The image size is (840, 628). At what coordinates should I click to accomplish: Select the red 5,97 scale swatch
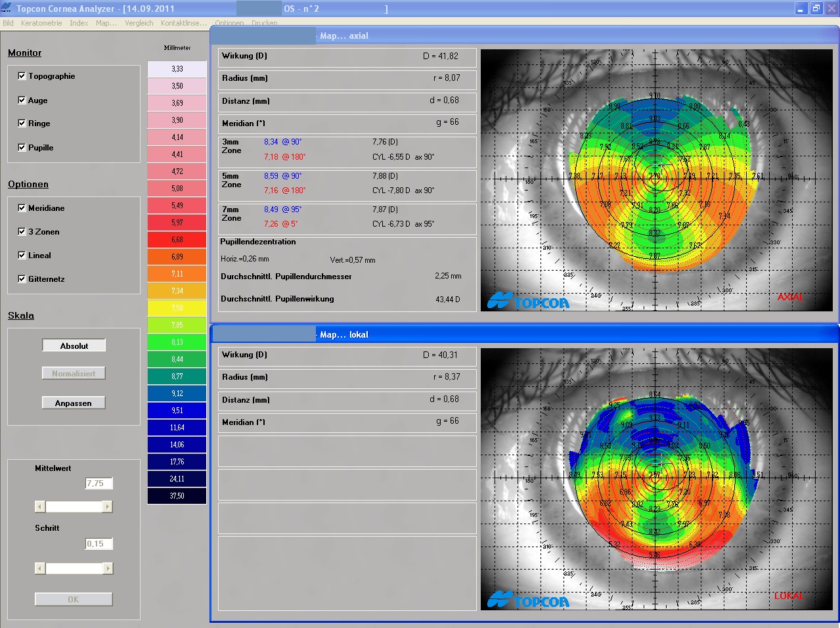(177, 223)
